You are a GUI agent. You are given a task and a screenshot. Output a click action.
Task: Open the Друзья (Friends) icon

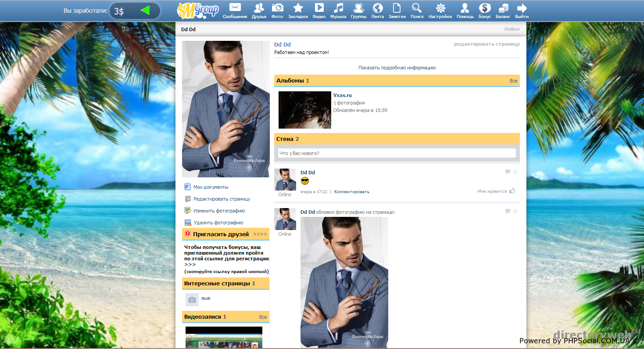click(259, 8)
